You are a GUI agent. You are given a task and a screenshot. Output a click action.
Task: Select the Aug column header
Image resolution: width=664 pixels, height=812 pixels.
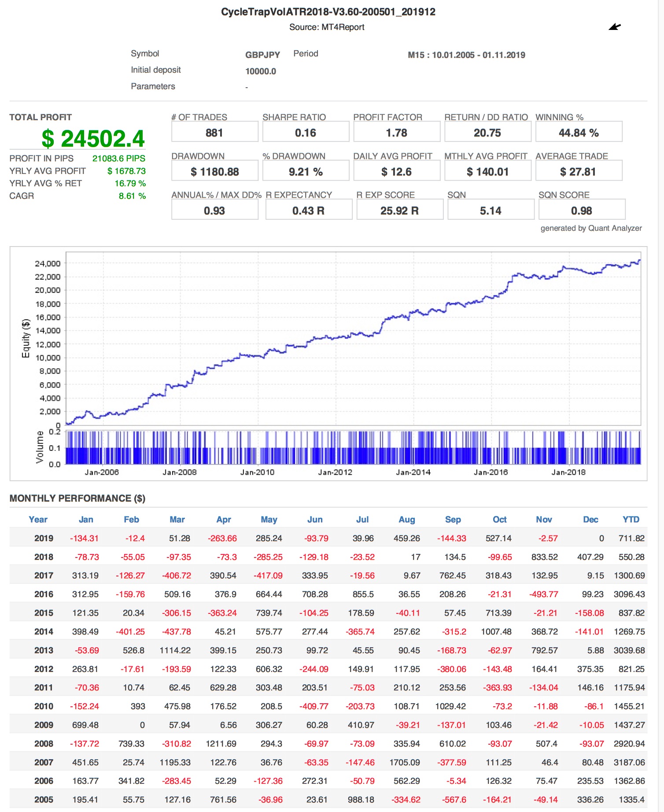pos(407,519)
